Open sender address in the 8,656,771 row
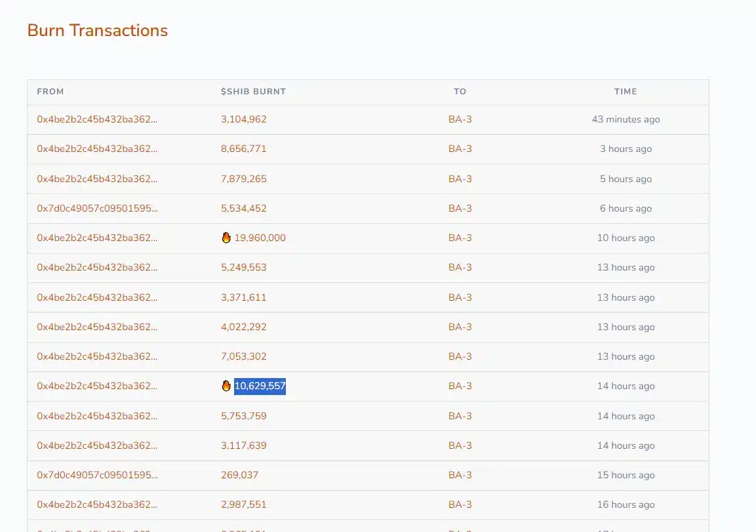The image size is (756, 532). pyautogui.click(x=97, y=149)
